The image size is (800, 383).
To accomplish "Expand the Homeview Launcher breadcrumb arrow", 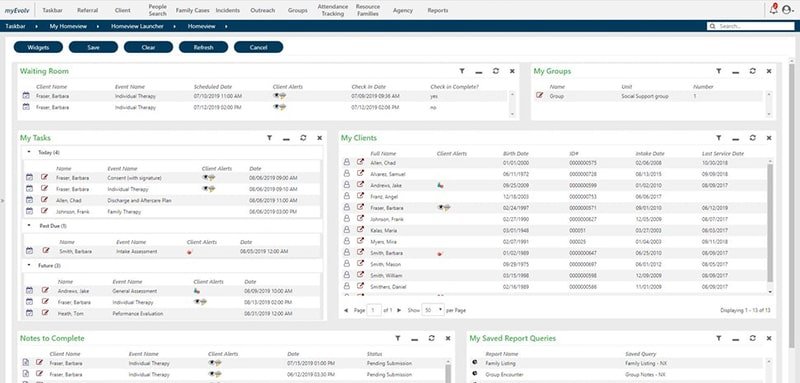I will point(174,26).
